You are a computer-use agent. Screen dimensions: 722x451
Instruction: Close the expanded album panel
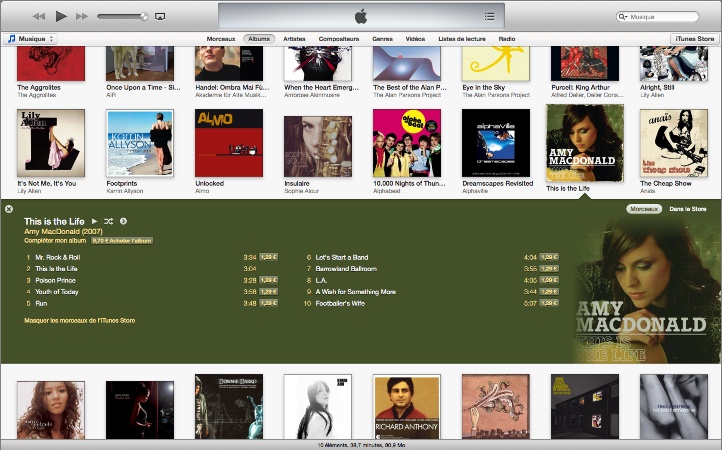[x=9, y=209]
